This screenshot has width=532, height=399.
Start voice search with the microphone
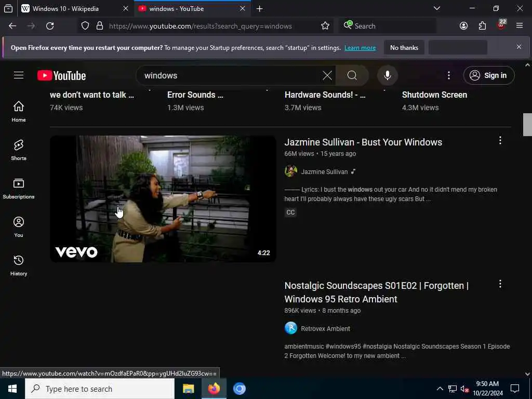pos(388,75)
